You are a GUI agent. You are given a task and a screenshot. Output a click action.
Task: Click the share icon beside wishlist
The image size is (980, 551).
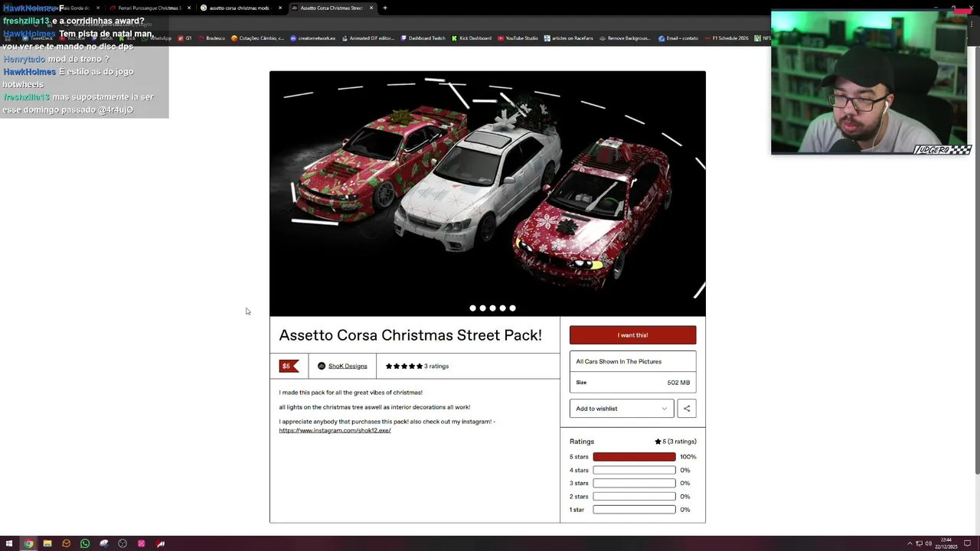tap(687, 409)
